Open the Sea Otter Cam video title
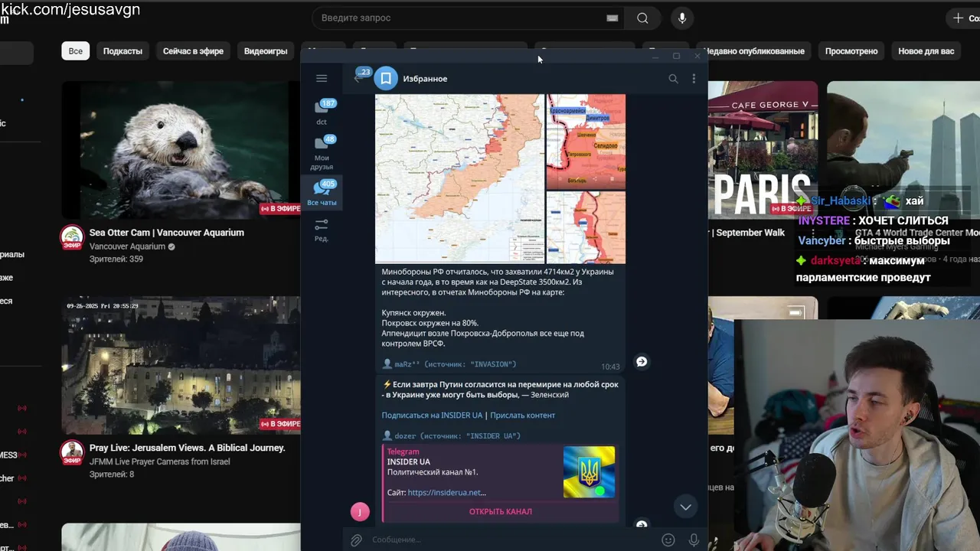 [x=167, y=233]
